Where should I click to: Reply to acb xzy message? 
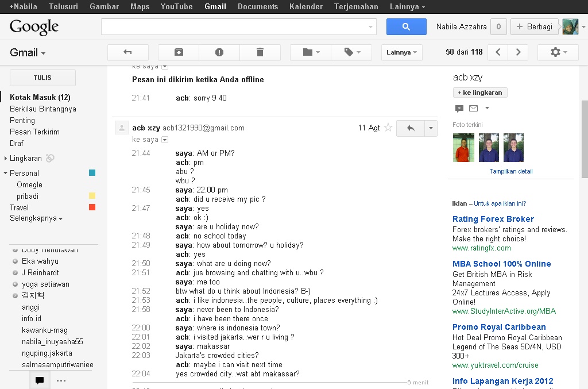click(x=411, y=128)
